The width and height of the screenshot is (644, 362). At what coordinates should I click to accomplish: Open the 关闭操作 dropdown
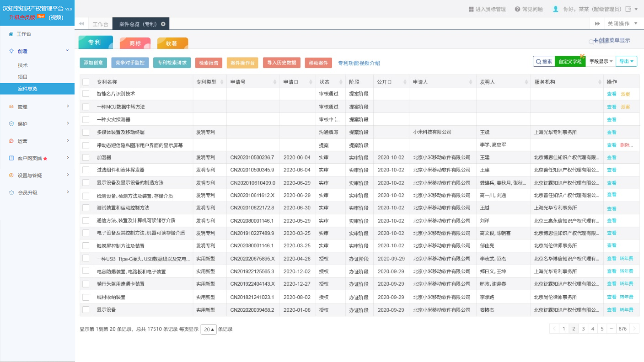pos(622,24)
